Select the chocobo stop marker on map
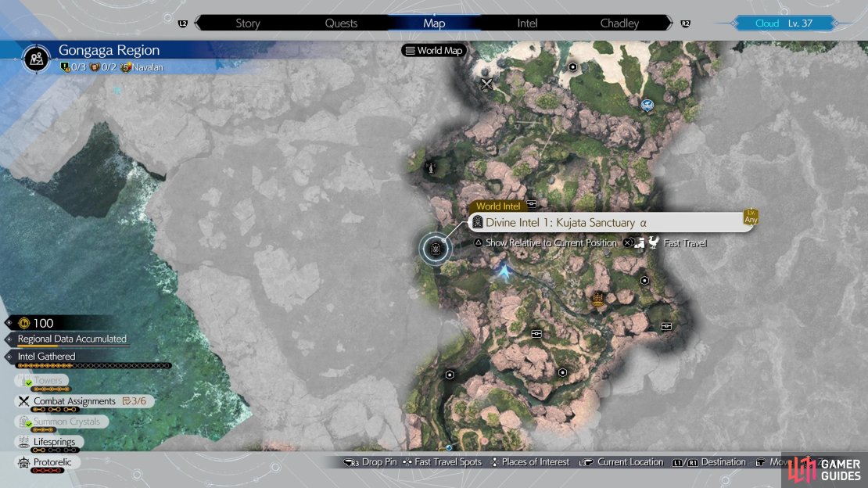Screen dimensions: 868x488 point(647,105)
